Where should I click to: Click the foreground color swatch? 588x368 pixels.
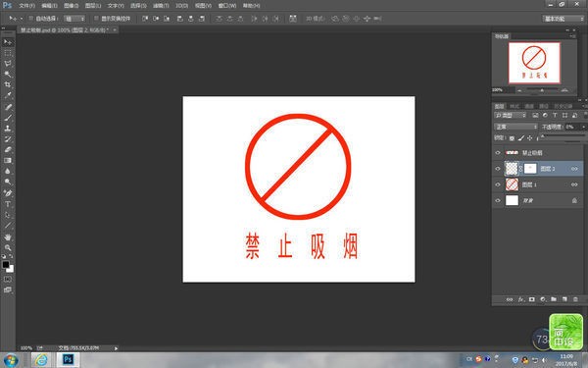[x=6, y=265]
